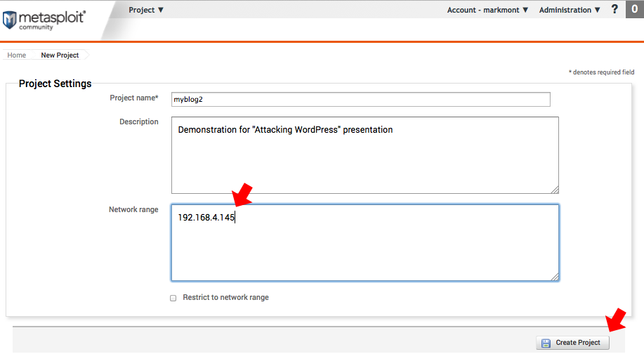The width and height of the screenshot is (644, 354).
Task: Open the Account - markmont dropdown
Action: click(x=487, y=10)
